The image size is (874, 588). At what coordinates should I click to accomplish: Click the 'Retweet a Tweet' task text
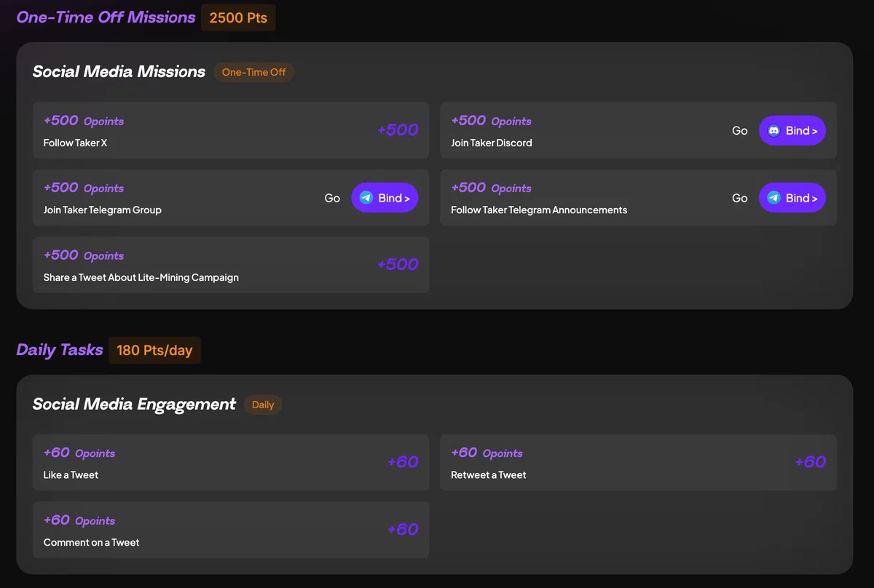point(489,475)
